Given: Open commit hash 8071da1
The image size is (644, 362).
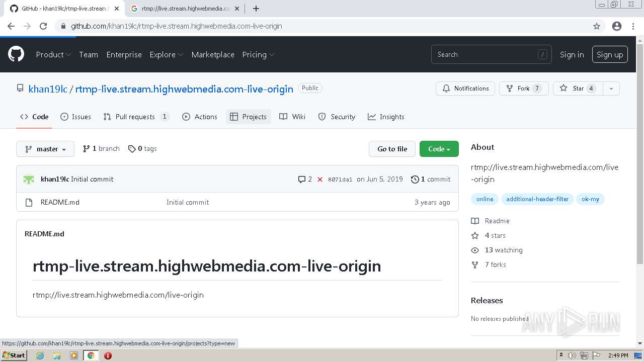Looking at the screenshot, I should click(340, 179).
